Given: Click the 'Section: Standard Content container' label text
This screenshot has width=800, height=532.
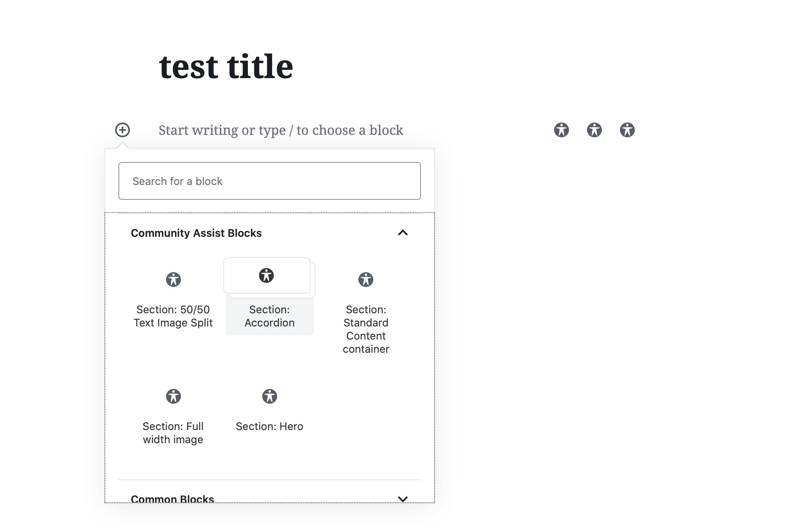Looking at the screenshot, I should point(365,329).
